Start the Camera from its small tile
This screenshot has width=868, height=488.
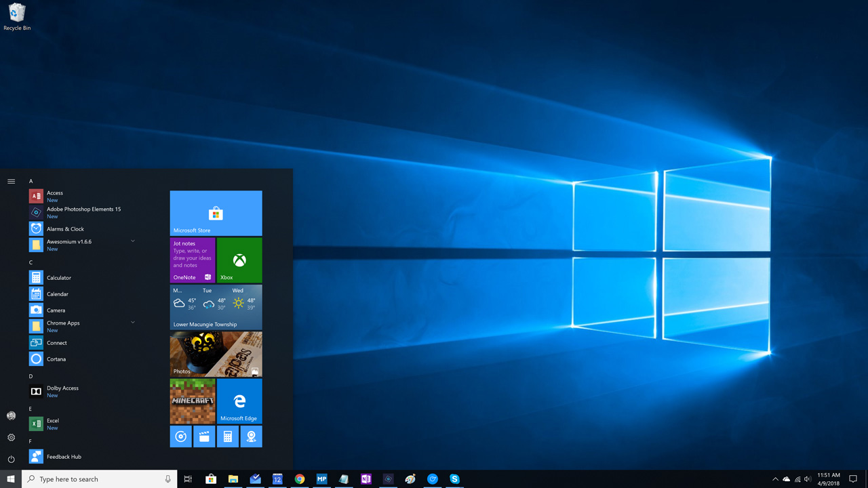click(x=251, y=436)
